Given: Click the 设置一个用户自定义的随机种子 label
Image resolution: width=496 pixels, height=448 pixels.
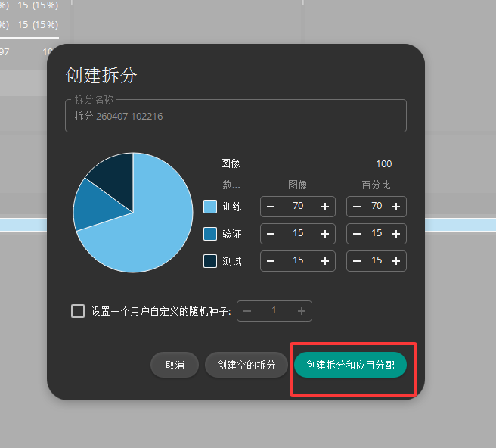Looking at the screenshot, I should tap(161, 311).
